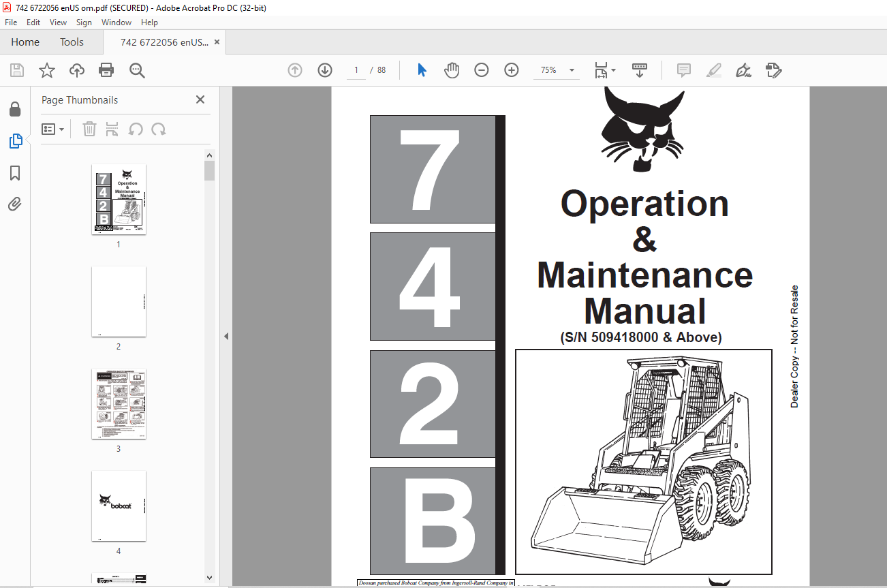The image size is (887, 588).
Task: Select the 742 6722056 enUS document tab
Action: [164, 42]
